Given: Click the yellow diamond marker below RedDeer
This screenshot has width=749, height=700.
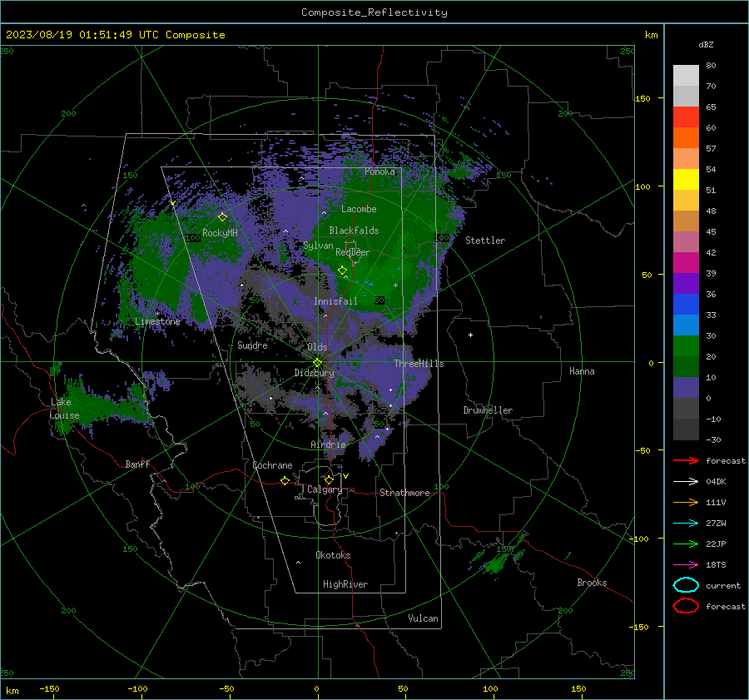Looking at the screenshot, I should (342, 271).
